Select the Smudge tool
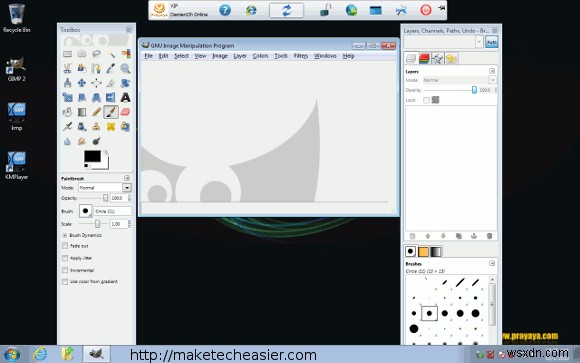Image resolution: width=580 pixels, height=363 pixels. (x=82, y=141)
